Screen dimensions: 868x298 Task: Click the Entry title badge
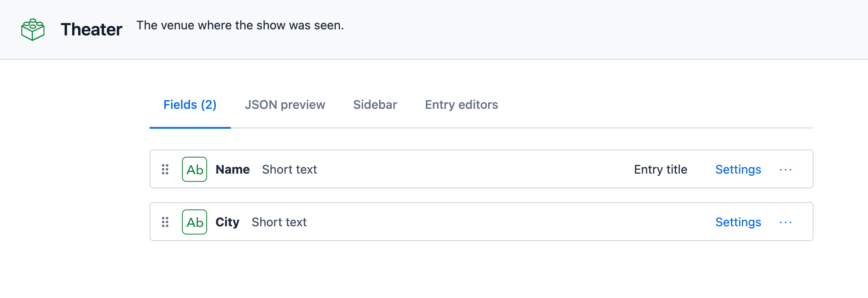(661, 169)
